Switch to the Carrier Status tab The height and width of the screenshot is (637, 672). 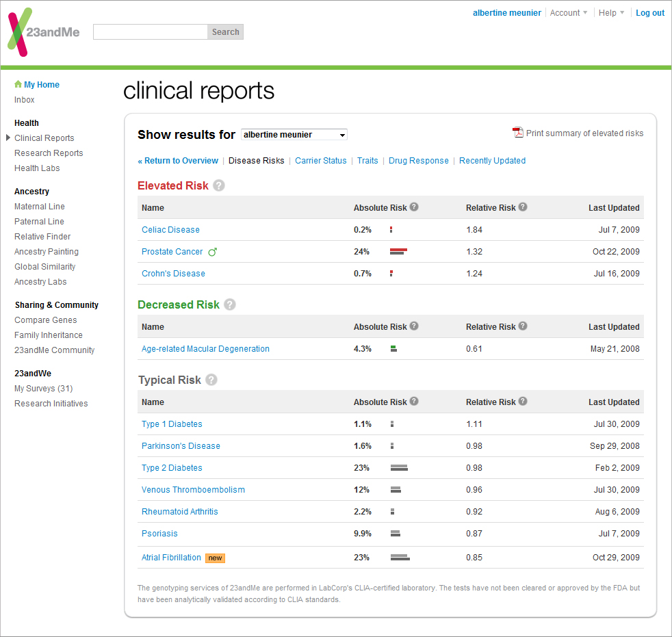pyautogui.click(x=321, y=161)
